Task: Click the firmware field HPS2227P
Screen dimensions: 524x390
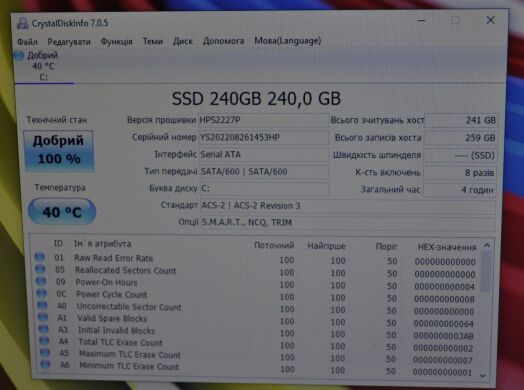Action: [264, 120]
